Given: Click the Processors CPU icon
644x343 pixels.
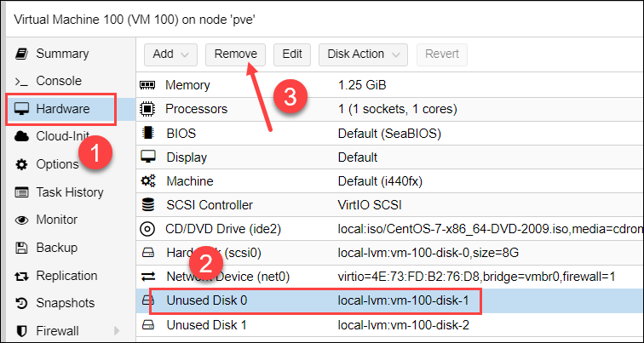Looking at the screenshot, I should 147,109.
